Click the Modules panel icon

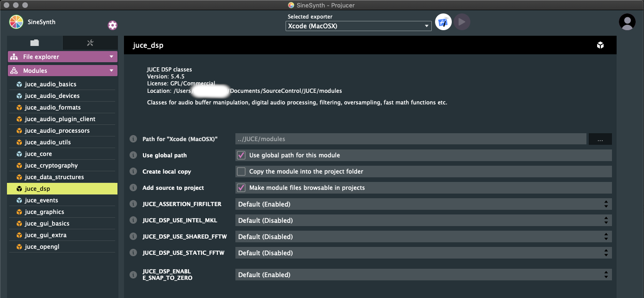coord(14,71)
